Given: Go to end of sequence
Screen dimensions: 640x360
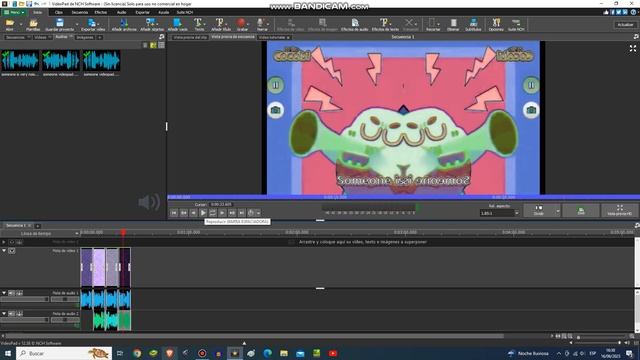Looking at the screenshot, I should [242, 213].
